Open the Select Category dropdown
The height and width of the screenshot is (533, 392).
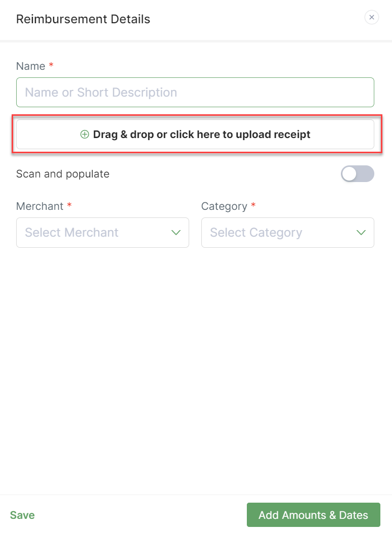coord(287,233)
